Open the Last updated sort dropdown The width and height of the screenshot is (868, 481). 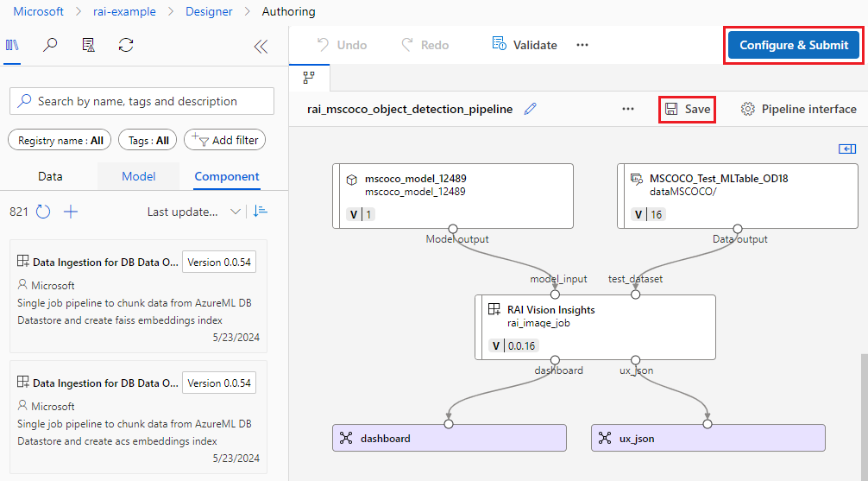[x=193, y=212]
